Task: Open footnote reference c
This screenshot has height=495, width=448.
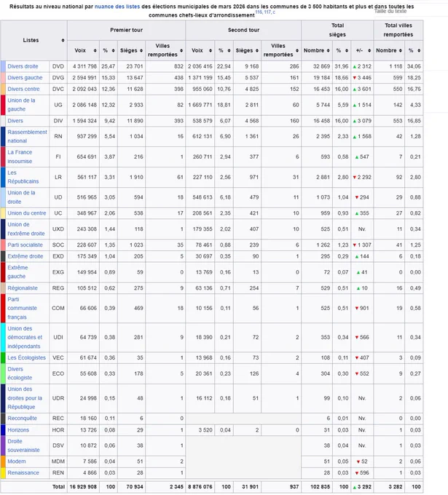Action: tap(274, 12)
